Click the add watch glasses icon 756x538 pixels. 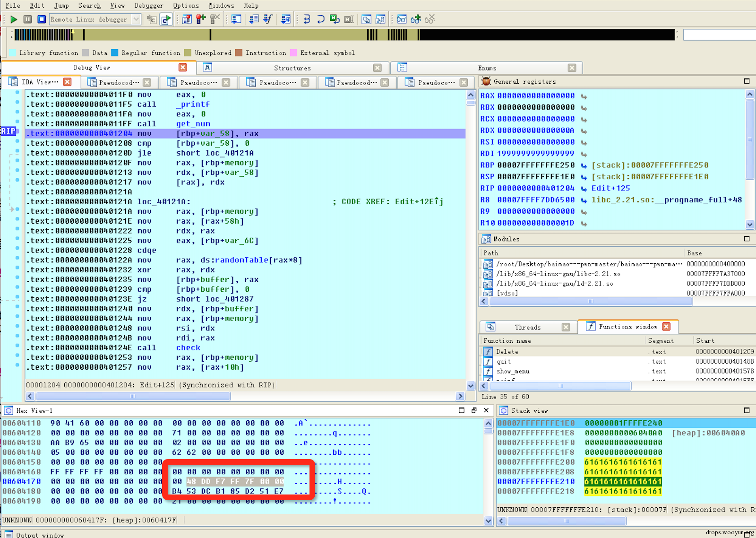[415, 19]
